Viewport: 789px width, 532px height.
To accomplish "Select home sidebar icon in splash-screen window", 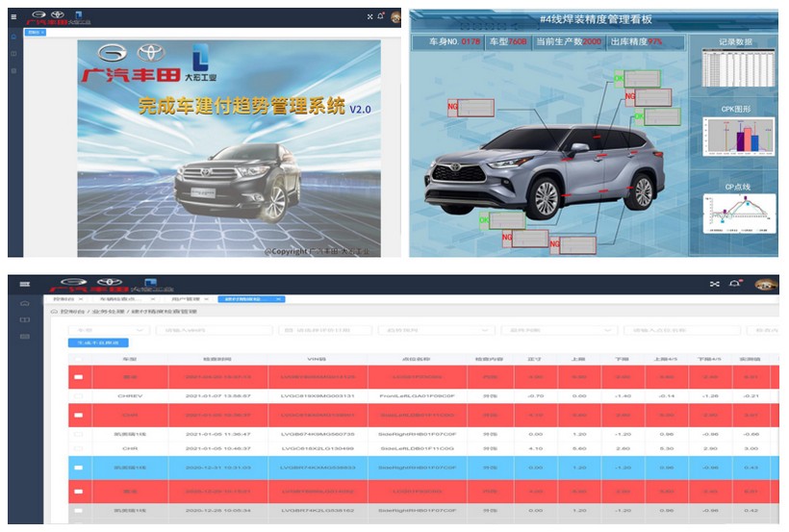I will (x=14, y=37).
